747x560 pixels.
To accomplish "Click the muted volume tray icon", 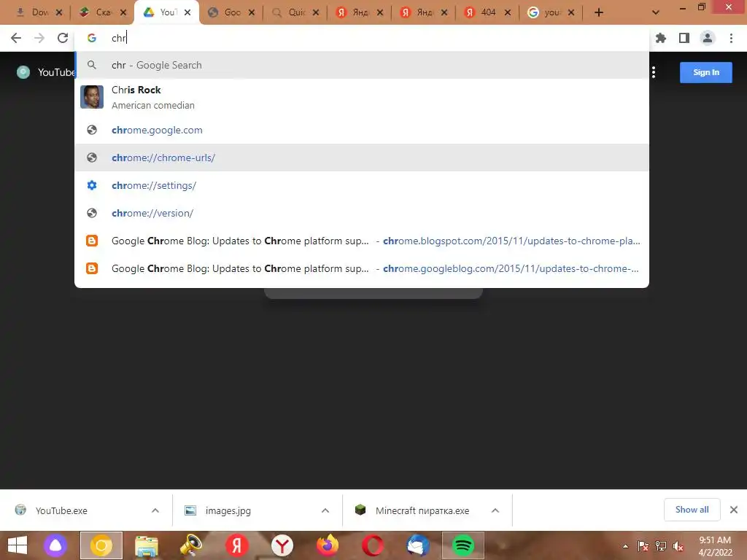I will 678,546.
